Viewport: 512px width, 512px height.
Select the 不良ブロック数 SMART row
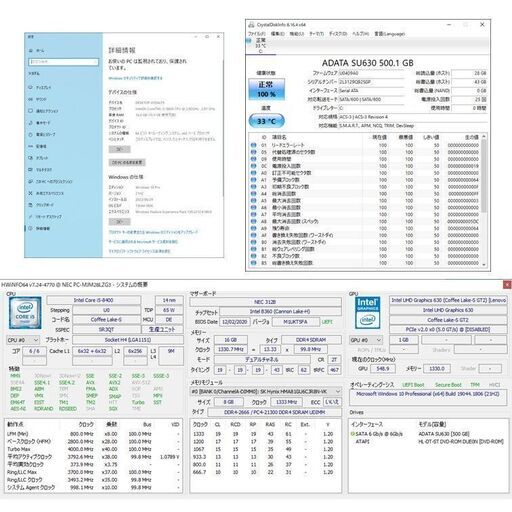pyautogui.click(x=365, y=256)
